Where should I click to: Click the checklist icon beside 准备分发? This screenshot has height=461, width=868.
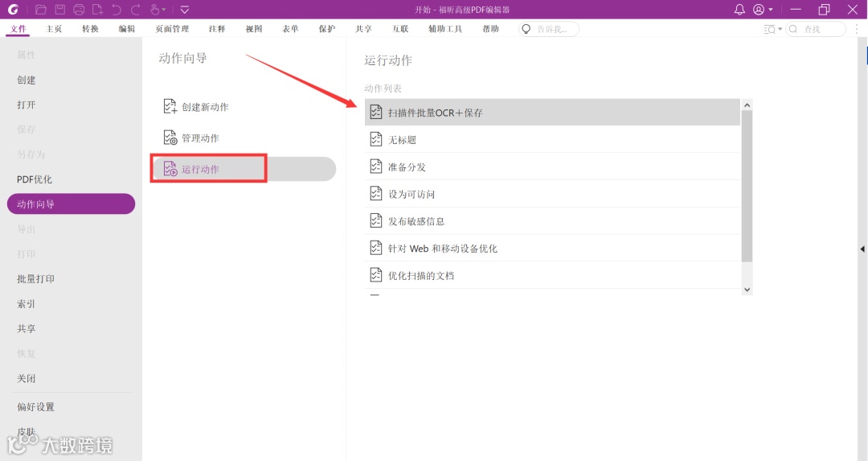376,167
